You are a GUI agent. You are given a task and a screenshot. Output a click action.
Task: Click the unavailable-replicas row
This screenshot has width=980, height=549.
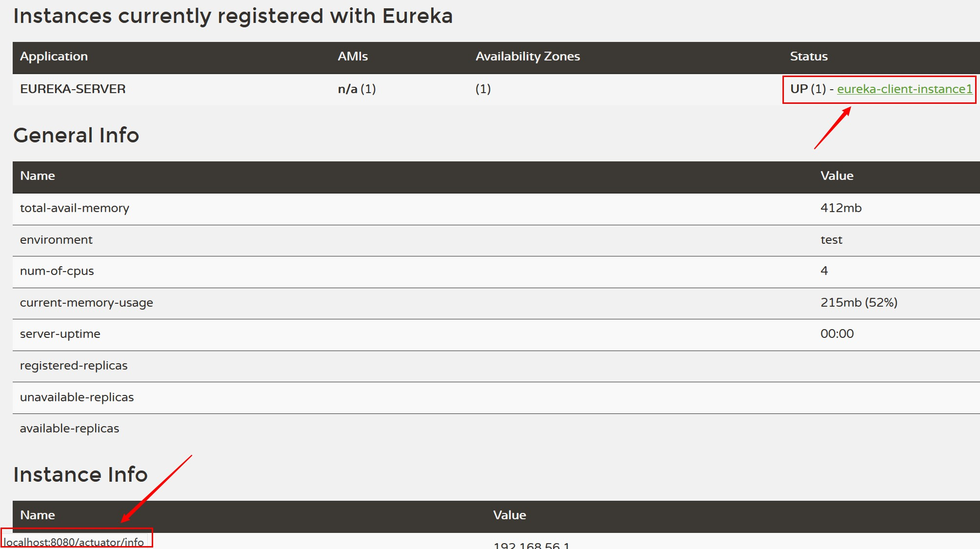pos(77,397)
